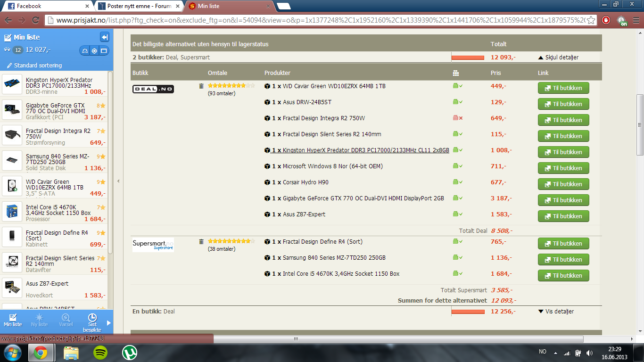Click stock status icon for Fractal Design Integra R2
The image size is (644, 362).
point(458,118)
